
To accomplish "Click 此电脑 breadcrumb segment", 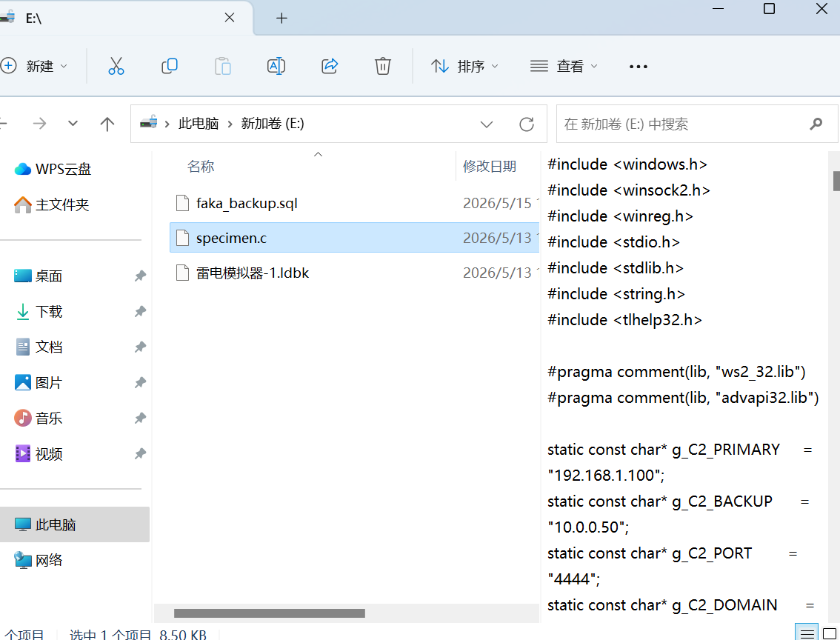I will (199, 124).
